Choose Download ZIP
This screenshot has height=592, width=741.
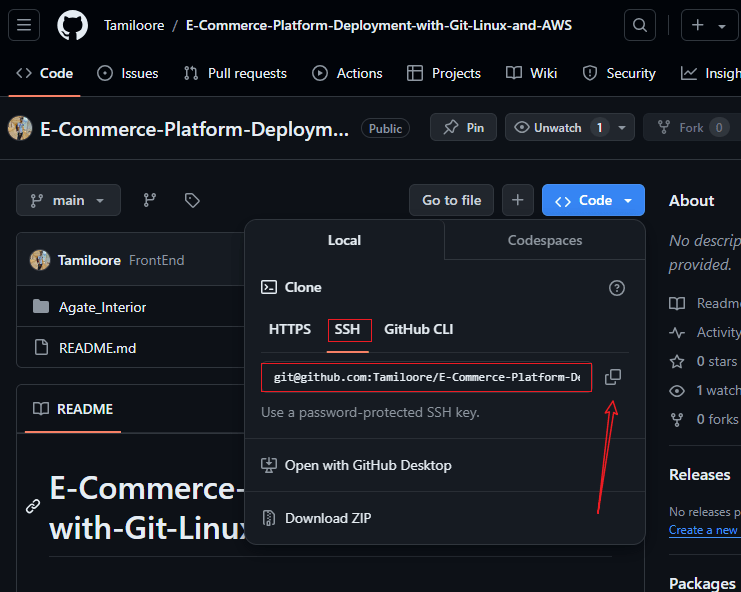(x=316, y=518)
